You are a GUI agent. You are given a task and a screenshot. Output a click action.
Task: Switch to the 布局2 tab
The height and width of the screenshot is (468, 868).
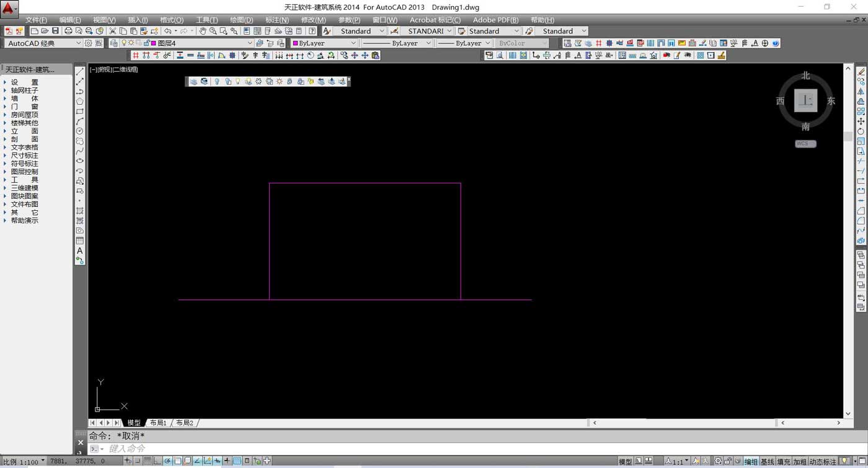click(x=185, y=423)
